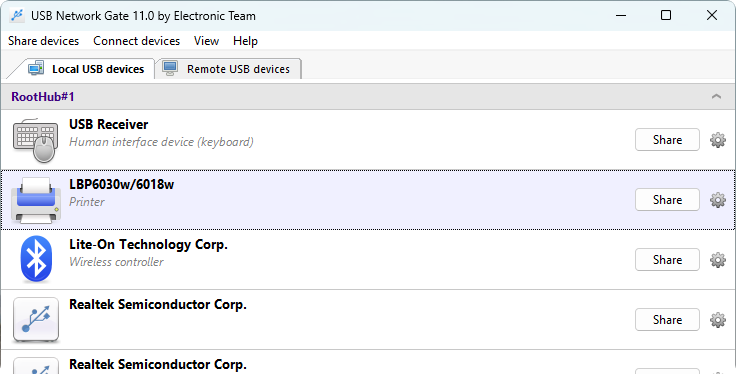Open the Help menu
The width and height of the screenshot is (736, 374).
tap(245, 41)
